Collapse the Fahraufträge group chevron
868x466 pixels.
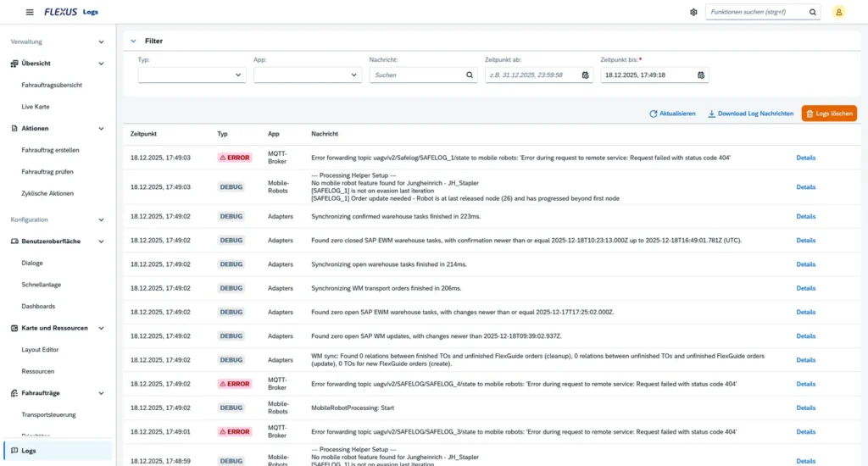[102, 393]
